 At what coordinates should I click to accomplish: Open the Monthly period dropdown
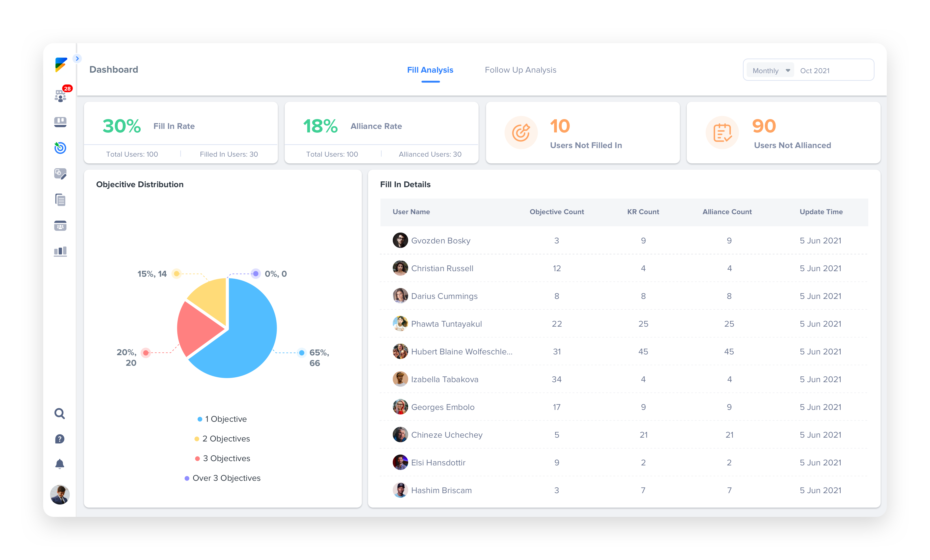tap(770, 71)
